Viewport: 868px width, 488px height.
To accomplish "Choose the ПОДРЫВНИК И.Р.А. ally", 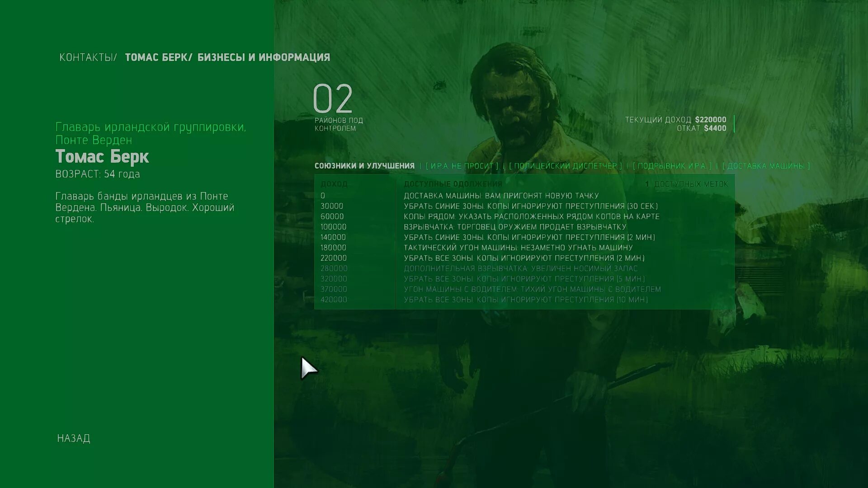I will pos(672,166).
